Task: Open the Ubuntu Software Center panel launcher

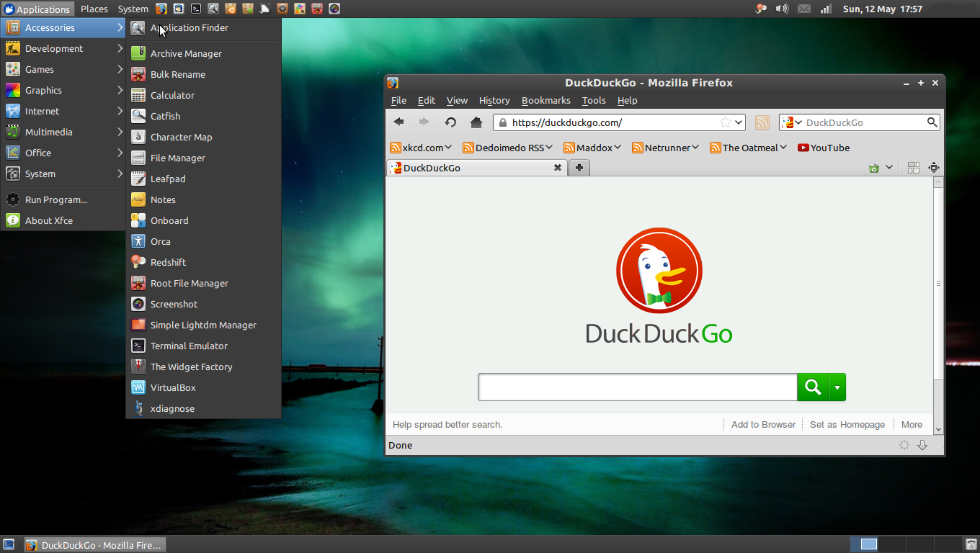Action: tap(231, 9)
